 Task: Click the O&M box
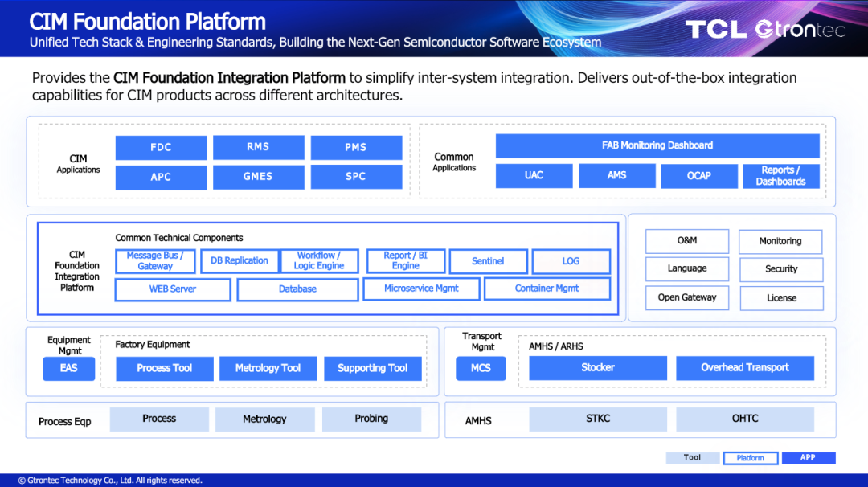[687, 241]
